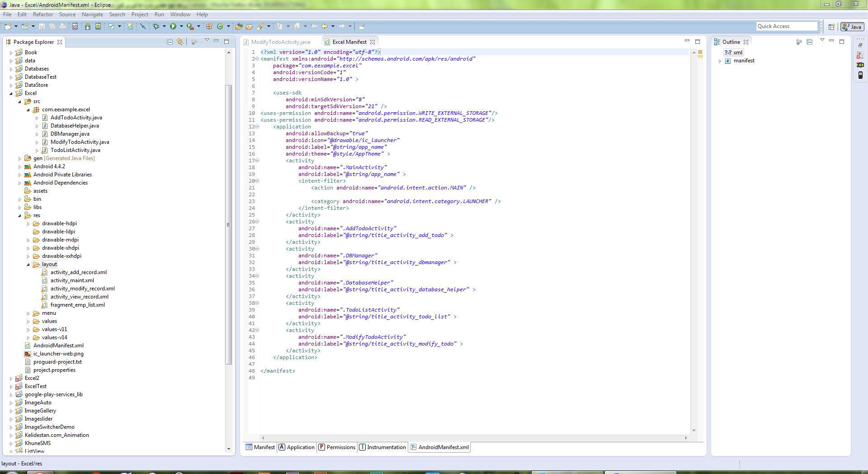Viewport: 868px width, 474px height.
Task: Click Package Explorer vertical scrollbar
Action: pyautogui.click(x=228, y=224)
